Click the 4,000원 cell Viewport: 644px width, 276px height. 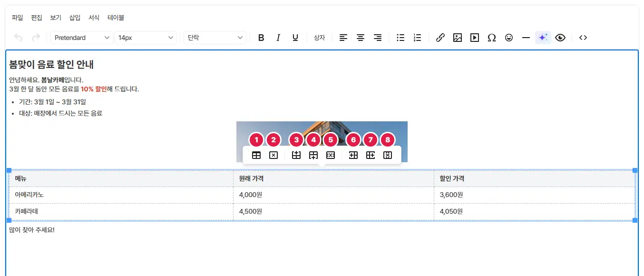(x=333, y=195)
